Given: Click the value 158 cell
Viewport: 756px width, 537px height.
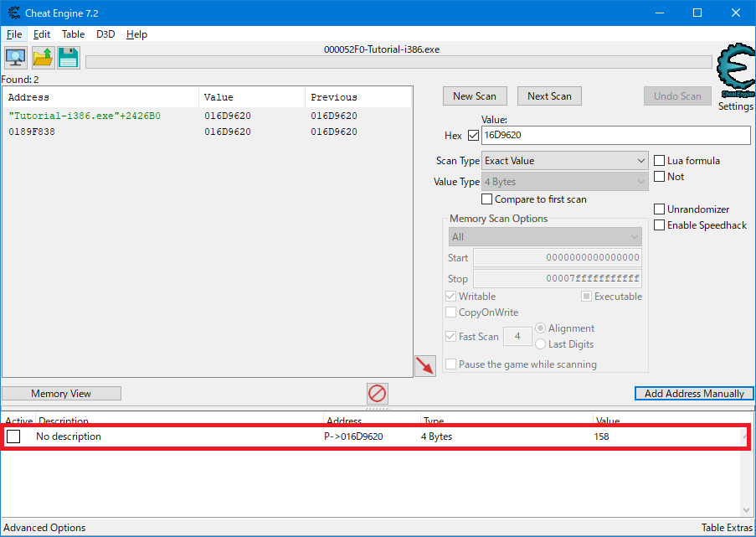Looking at the screenshot, I should coord(601,436).
